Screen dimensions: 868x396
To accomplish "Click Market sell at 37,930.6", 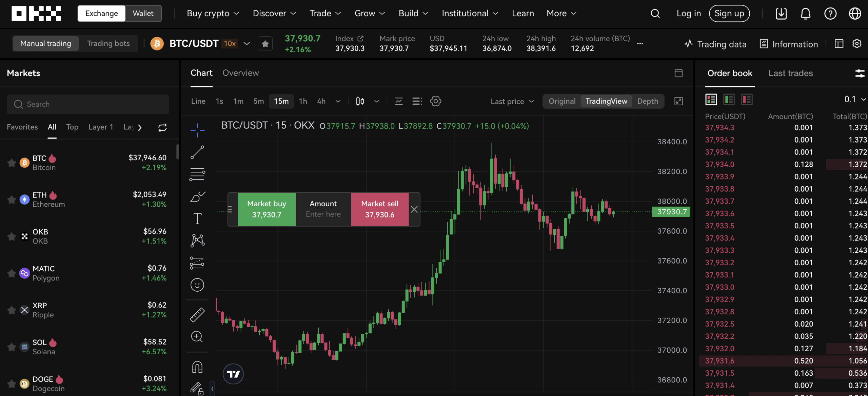I will pos(379,209).
